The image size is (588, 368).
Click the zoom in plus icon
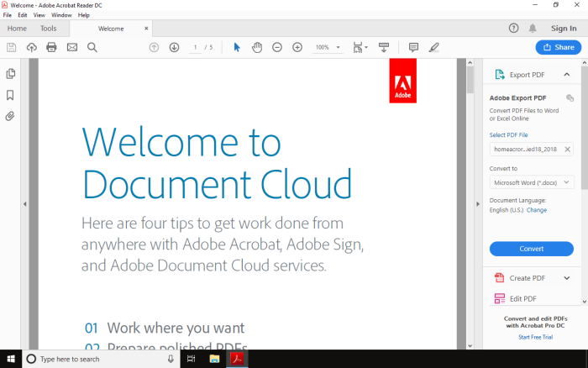click(x=297, y=47)
